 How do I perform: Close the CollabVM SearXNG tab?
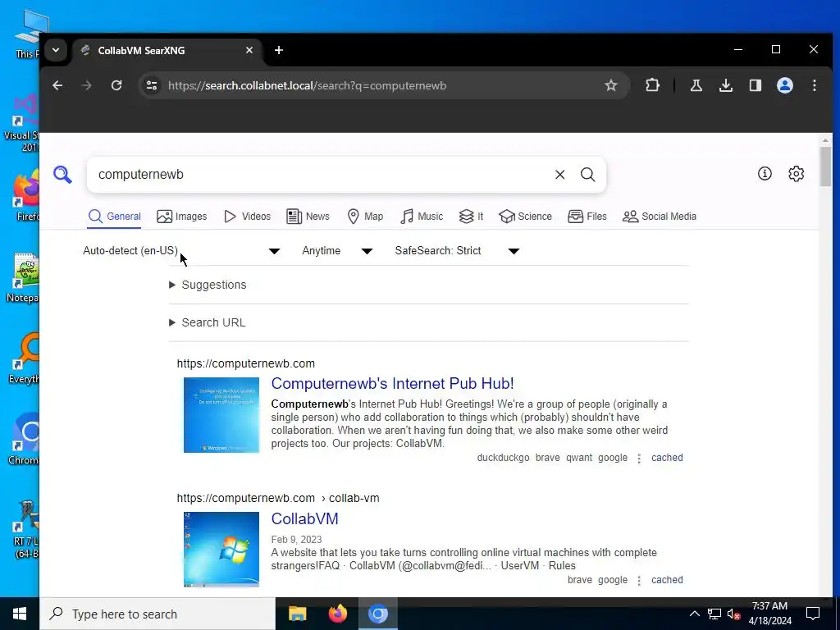(249, 50)
